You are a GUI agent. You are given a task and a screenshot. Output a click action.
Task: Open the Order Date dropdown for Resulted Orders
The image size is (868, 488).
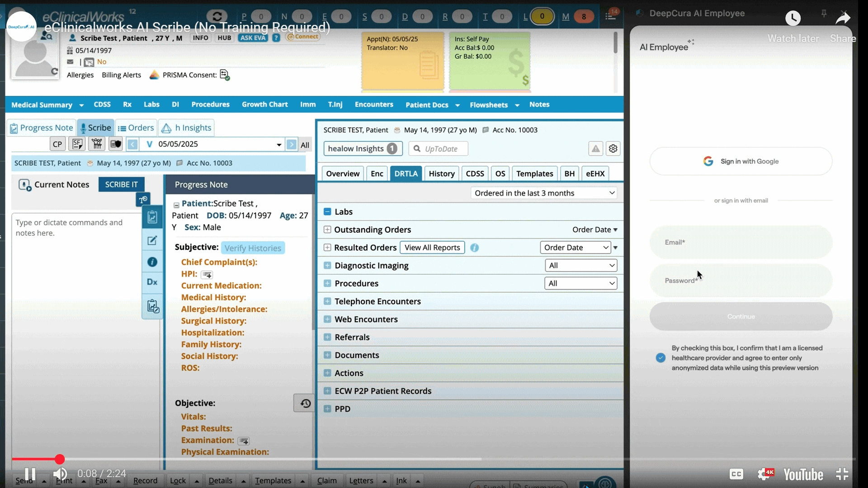[576, 248]
